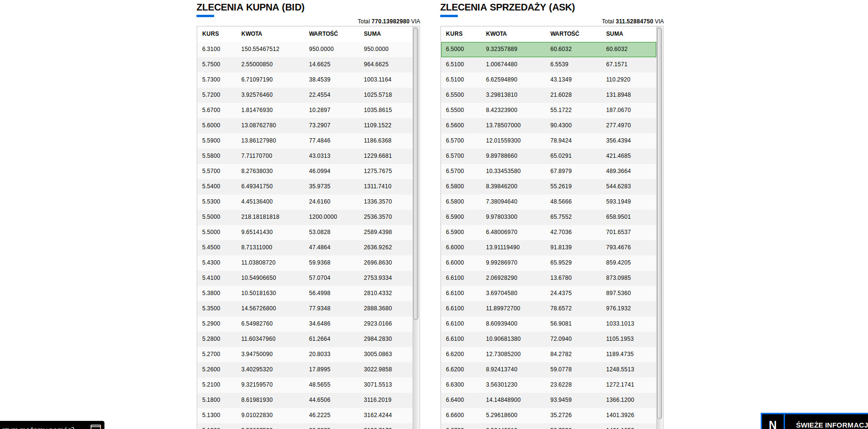Viewport: 868px width, 429px height.
Task: Click KWOTA header in ASK table
Action: pos(496,34)
